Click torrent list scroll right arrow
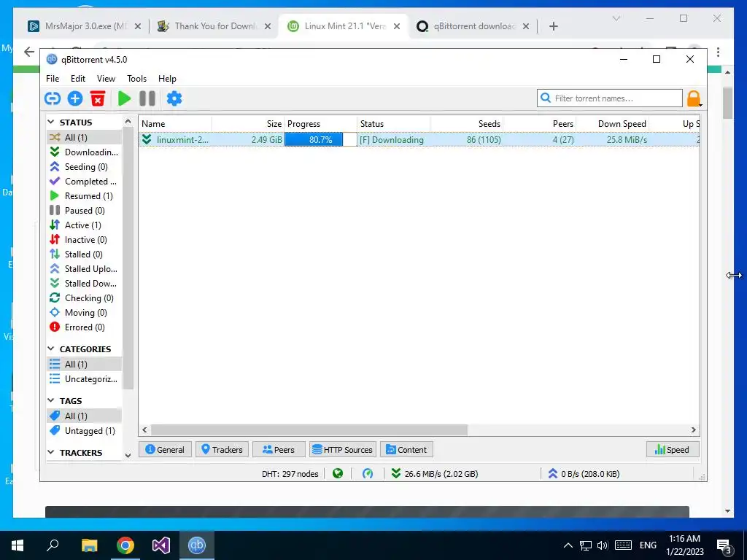747x560 pixels. pyautogui.click(x=694, y=430)
